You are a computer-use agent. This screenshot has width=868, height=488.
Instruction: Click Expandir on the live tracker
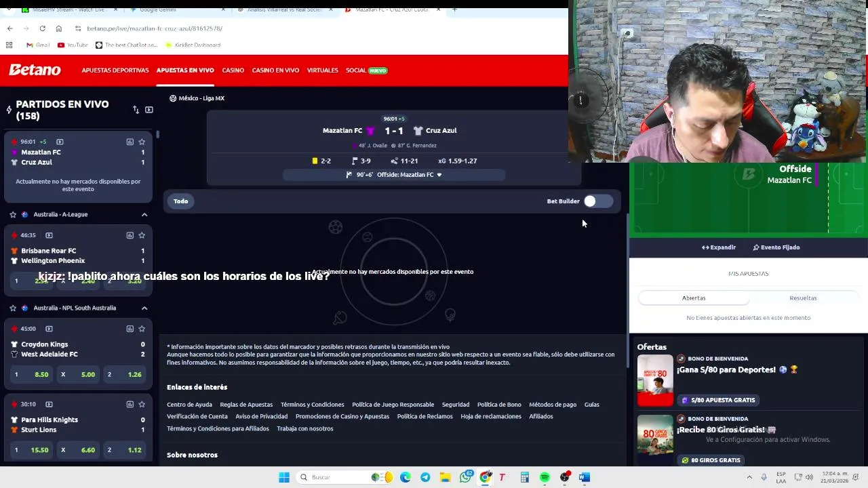click(719, 247)
